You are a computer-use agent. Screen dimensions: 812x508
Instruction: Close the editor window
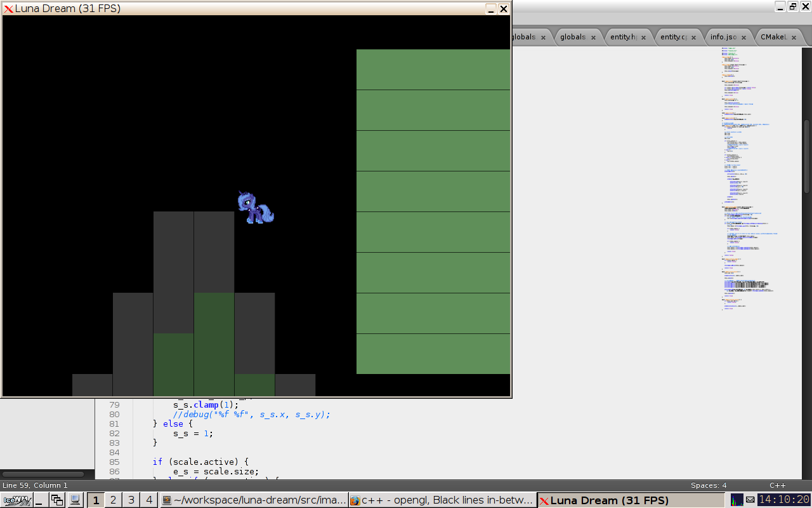coord(805,6)
